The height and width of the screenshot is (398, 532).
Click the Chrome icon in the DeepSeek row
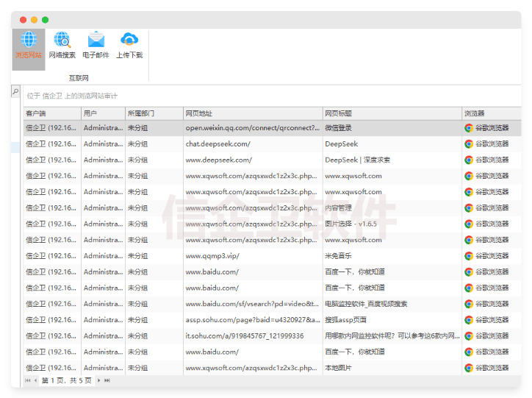pyautogui.click(x=469, y=144)
